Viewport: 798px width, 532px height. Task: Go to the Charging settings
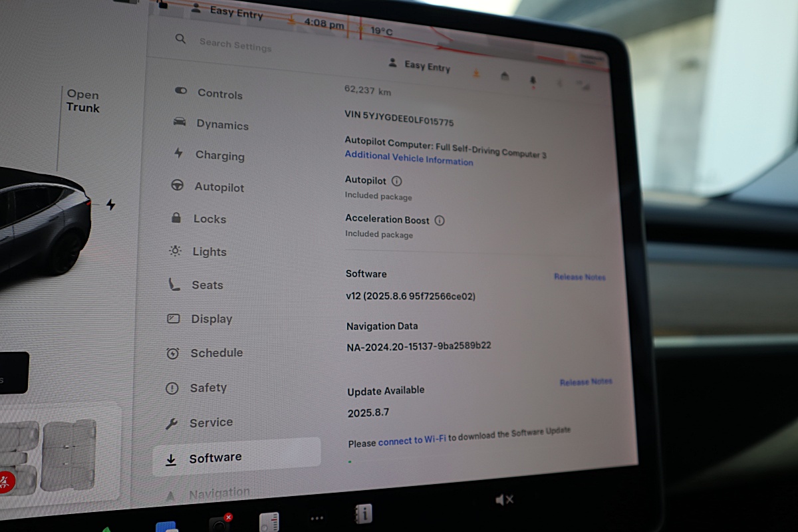(209, 155)
